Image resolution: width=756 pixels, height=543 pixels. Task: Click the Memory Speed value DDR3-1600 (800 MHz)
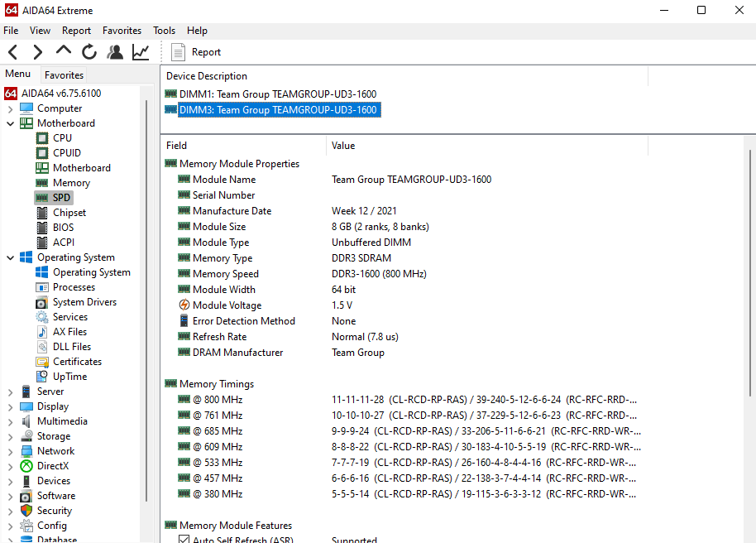click(x=379, y=274)
